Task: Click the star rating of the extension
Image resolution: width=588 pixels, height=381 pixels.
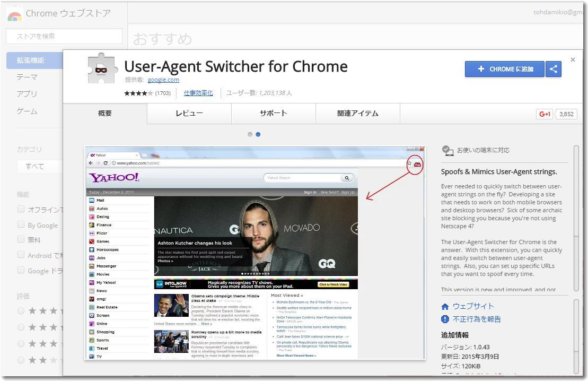Action: click(x=138, y=93)
